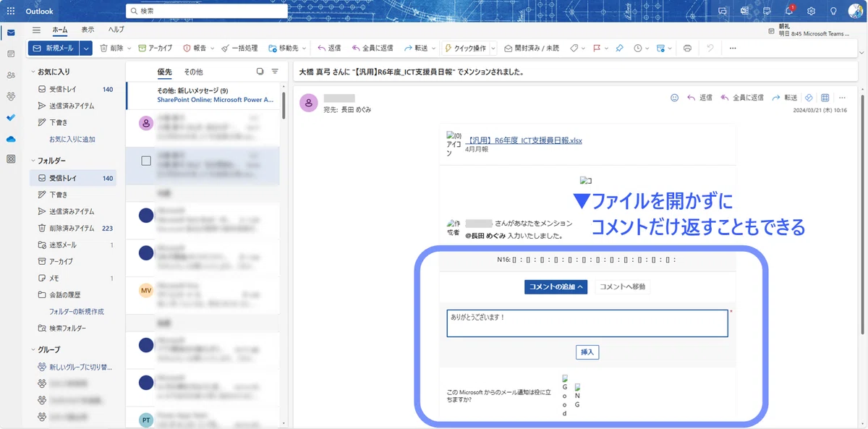The image size is (868, 429).
Task: Open その他: 新しいメッセージ (9) notice
Action: pos(203,95)
